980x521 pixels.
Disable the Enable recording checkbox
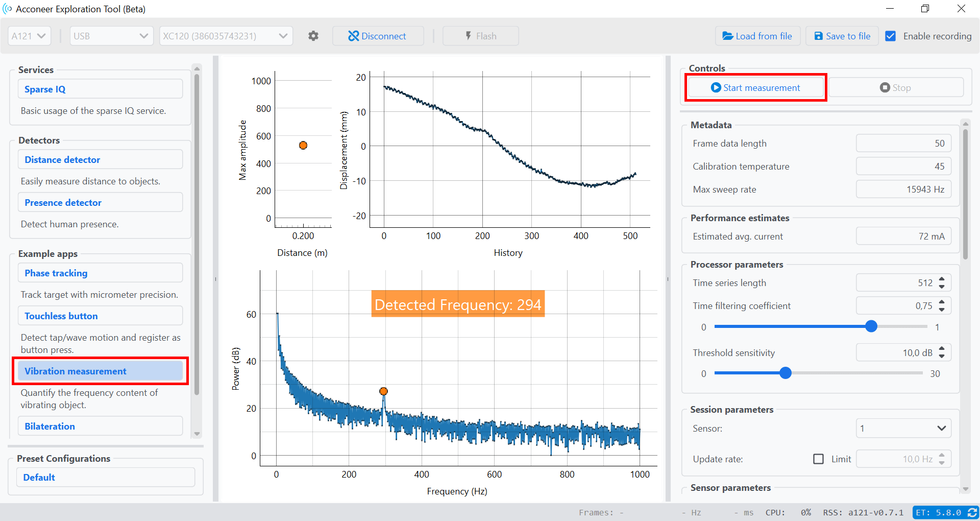[x=891, y=36]
